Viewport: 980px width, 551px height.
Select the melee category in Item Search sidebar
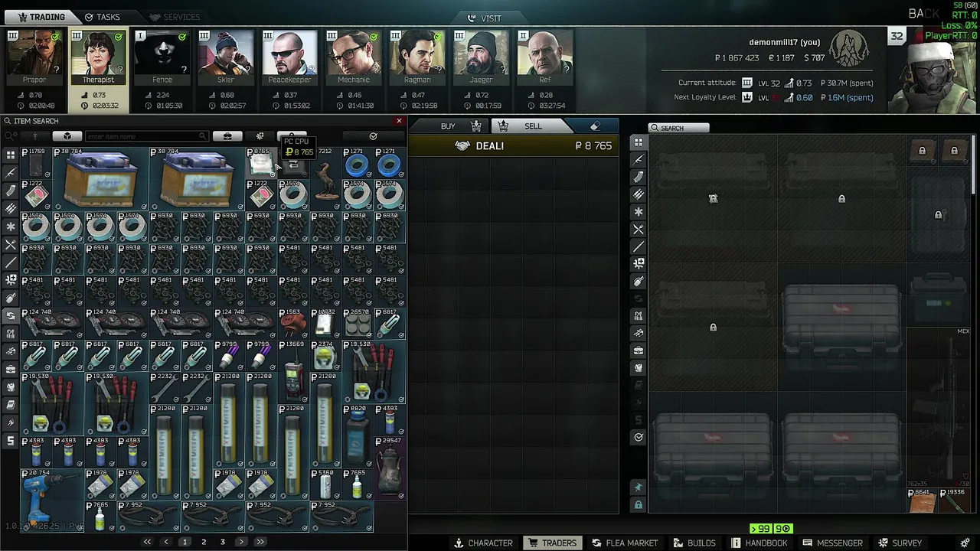(x=11, y=262)
